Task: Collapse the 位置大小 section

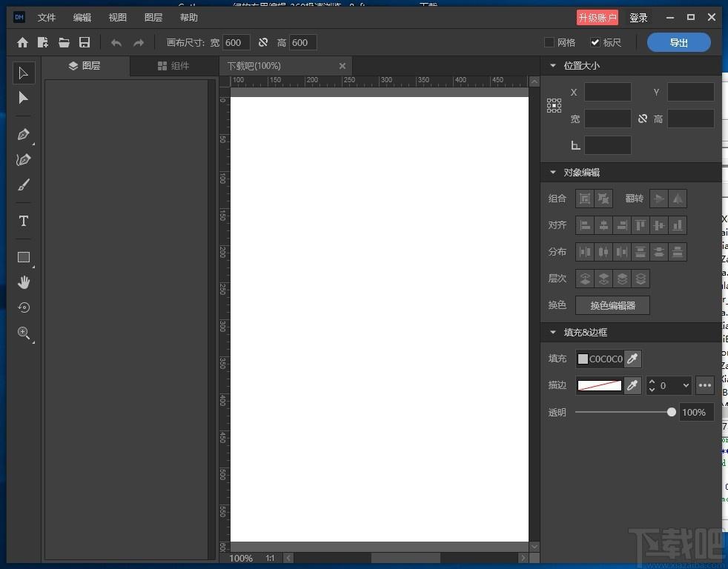Action: pyautogui.click(x=552, y=65)
